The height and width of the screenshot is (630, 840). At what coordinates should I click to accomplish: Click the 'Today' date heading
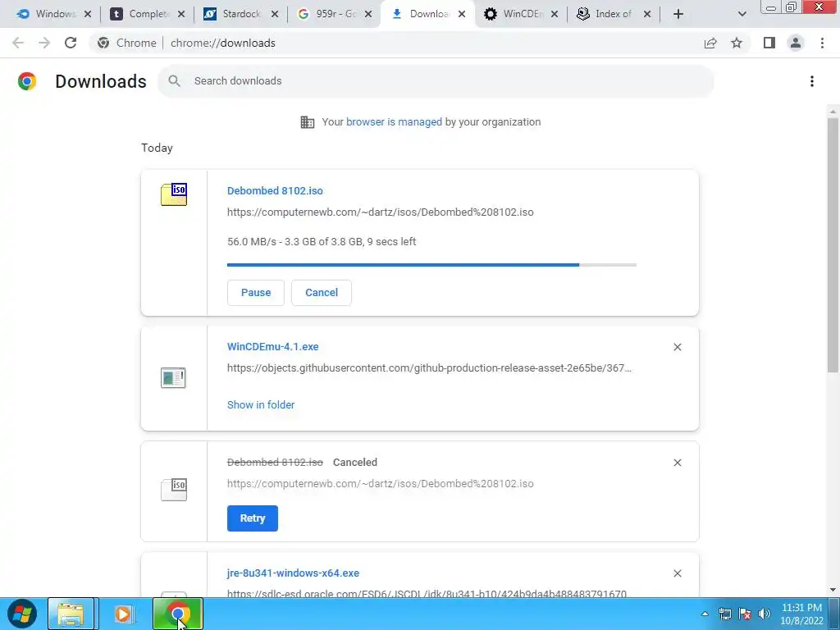point(157,148)
